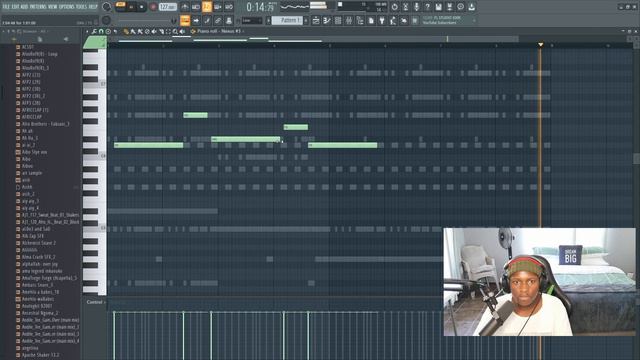Click the note/score recording toolbar icon
Viewport: 640px width, 360px height.
click(x=207, y=20)
